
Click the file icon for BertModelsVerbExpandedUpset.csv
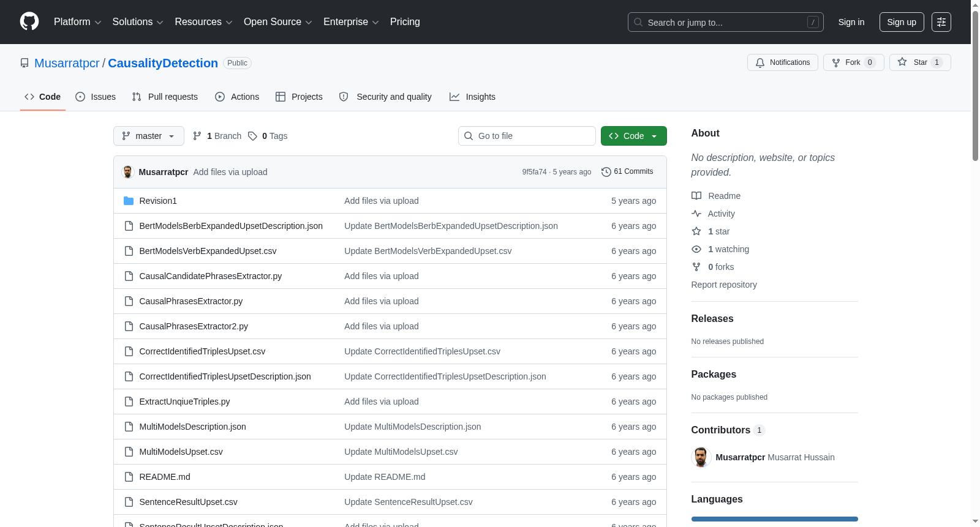pos(129,251)
